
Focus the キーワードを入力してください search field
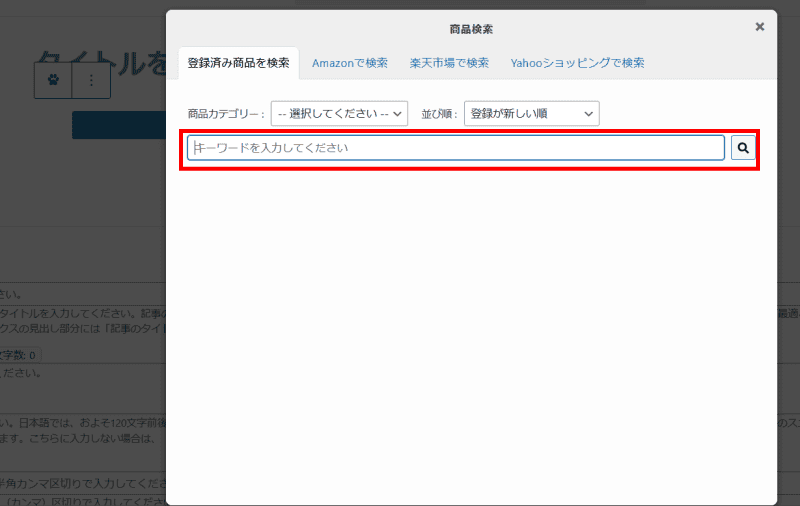(455, 148)
